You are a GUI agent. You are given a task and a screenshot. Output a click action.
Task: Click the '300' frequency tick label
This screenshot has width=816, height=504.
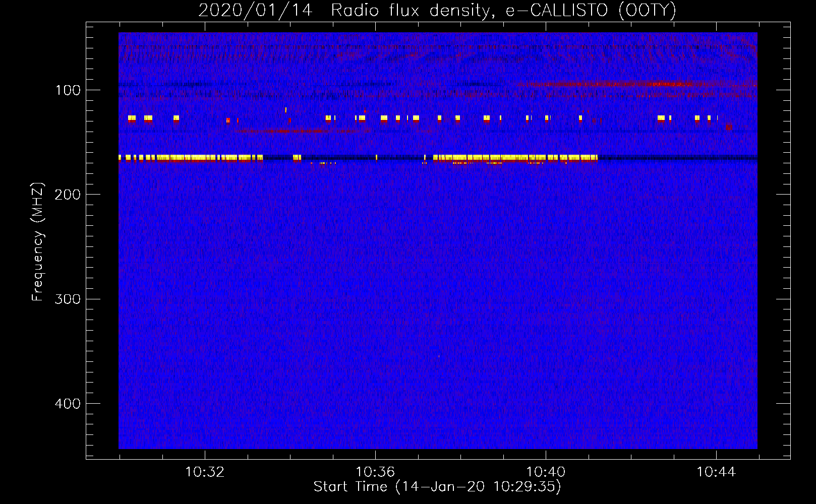[x=68, y=299]
